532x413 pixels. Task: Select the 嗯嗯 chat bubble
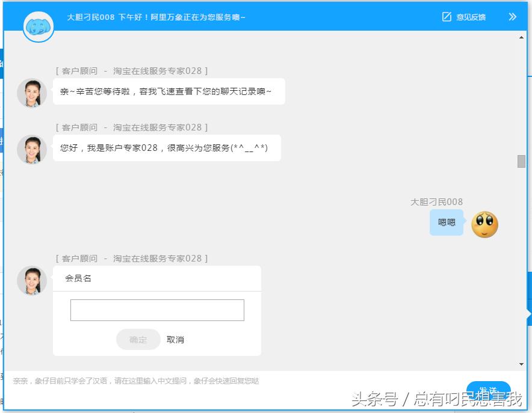447,222
